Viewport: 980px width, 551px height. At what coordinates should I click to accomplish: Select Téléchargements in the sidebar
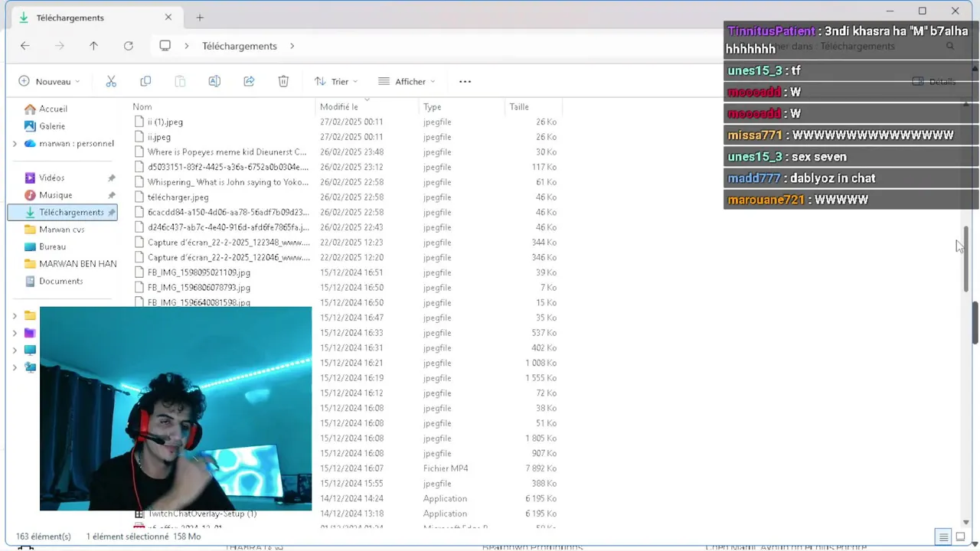coord(62,212)
